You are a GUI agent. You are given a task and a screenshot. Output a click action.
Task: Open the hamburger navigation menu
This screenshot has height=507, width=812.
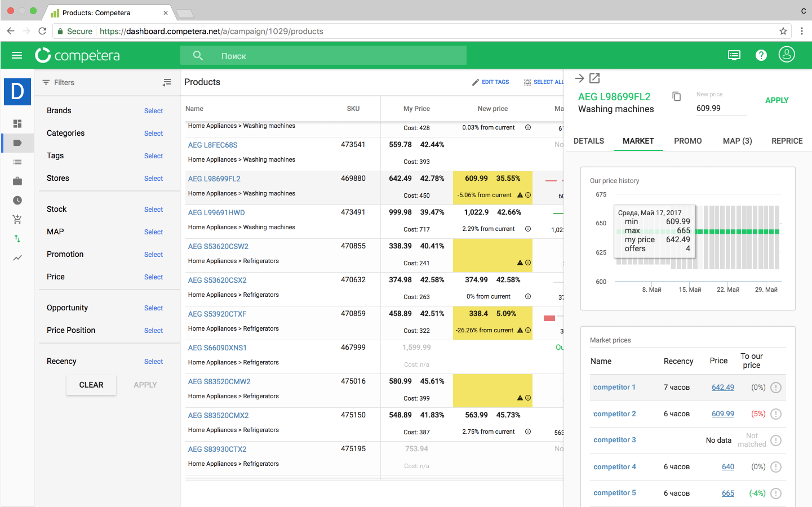coord(17,55)
